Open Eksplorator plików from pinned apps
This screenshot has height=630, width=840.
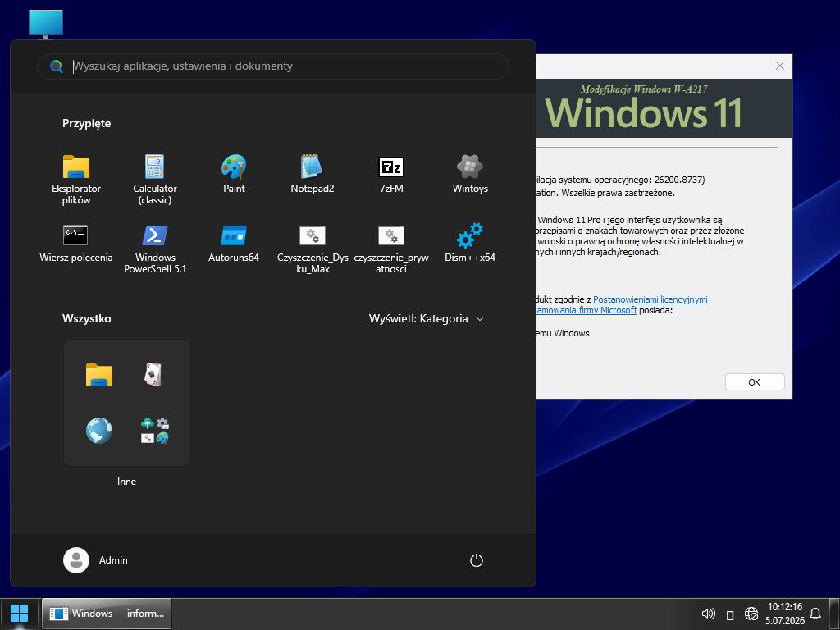click(76, 180)
